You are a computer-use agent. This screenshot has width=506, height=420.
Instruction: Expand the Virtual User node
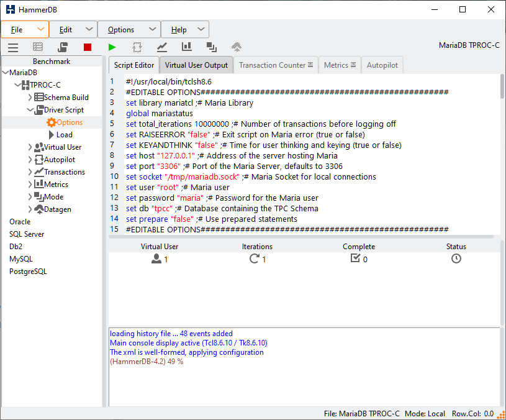(30, 147)
